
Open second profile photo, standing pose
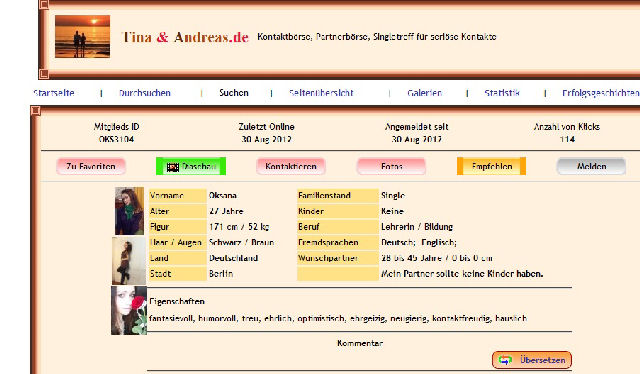[129, 261]
